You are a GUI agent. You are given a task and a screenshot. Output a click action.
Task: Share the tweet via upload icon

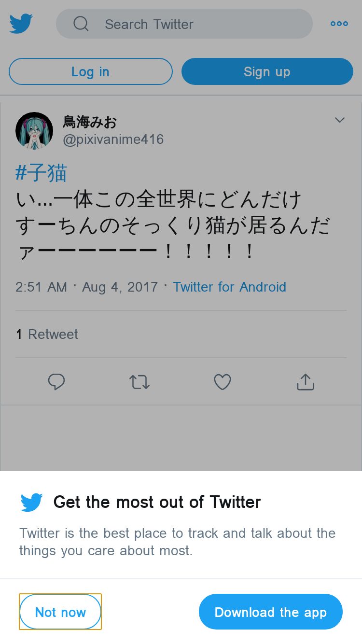click(x=306, y=382)
